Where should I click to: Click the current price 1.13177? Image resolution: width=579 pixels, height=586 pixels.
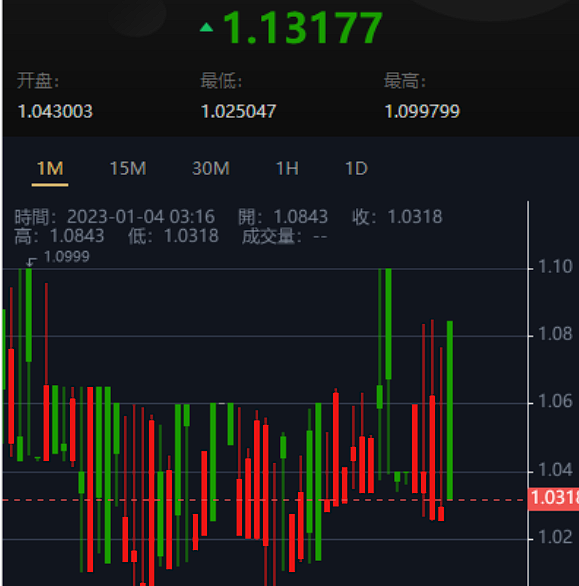point(303,28)
